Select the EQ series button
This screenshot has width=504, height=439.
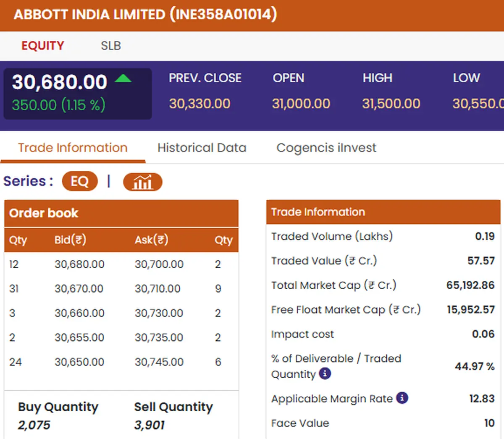(80, 181)
